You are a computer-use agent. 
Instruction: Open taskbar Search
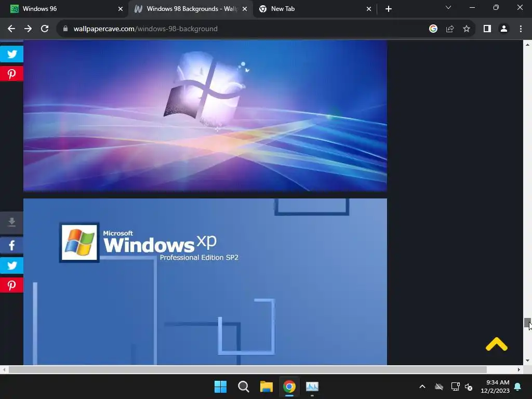coord(243,387)
